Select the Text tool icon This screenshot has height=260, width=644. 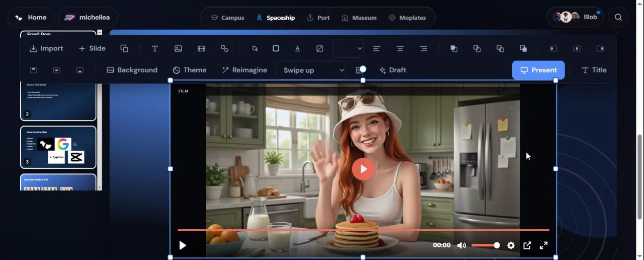click(x=155, y=48)
